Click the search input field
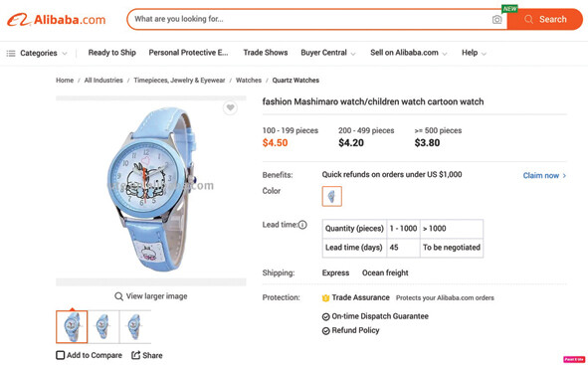Screen dimensions: 588x365 311,20
